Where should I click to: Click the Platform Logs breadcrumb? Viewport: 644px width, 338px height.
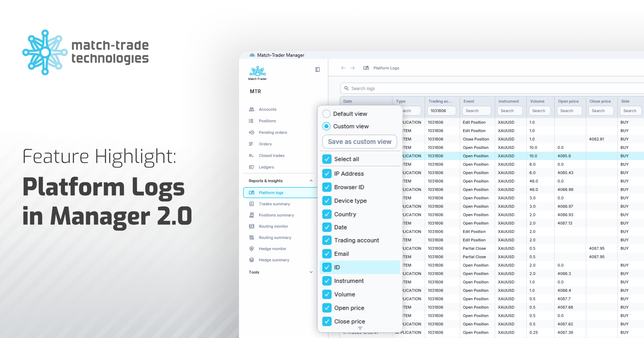[x=386, y=68]
